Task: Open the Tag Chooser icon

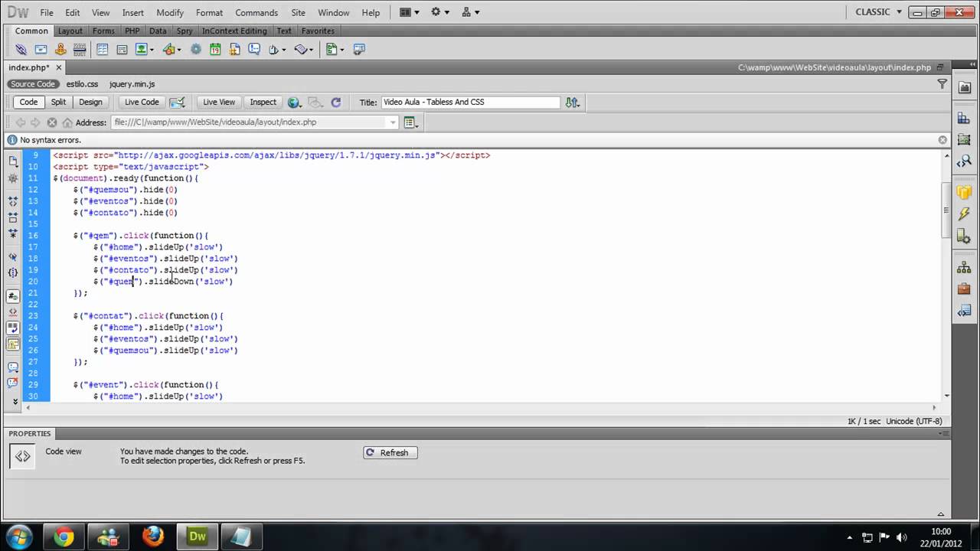Action: click(359, 49)
